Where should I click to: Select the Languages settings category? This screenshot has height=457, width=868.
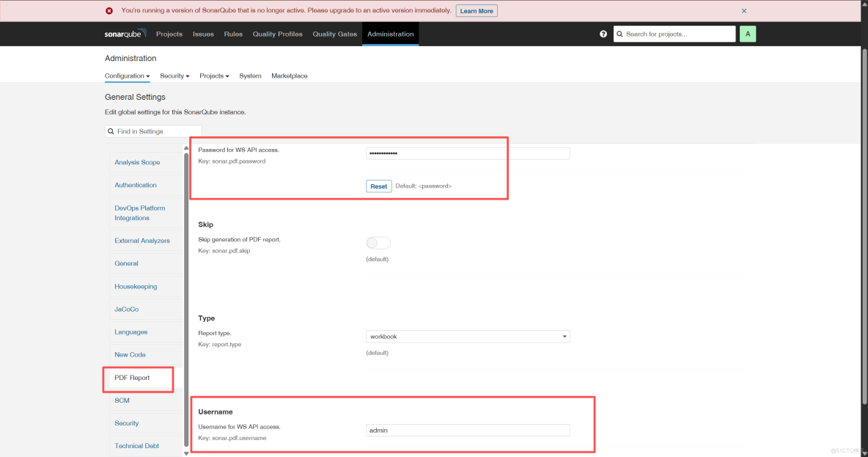pos(130,332)
